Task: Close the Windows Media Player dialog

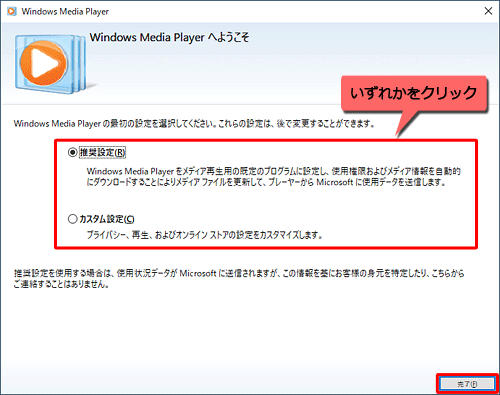Action: [488, 11]
